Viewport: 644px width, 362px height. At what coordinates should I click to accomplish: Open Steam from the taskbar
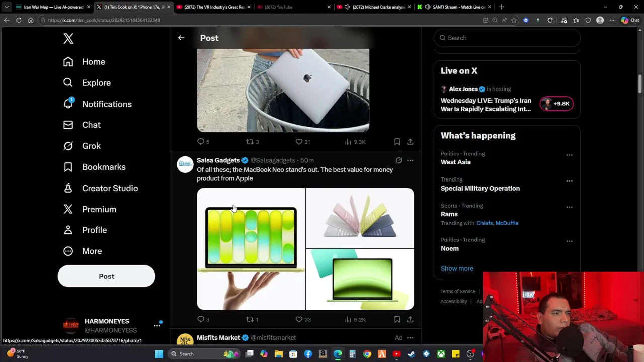(x=412, y=354)
